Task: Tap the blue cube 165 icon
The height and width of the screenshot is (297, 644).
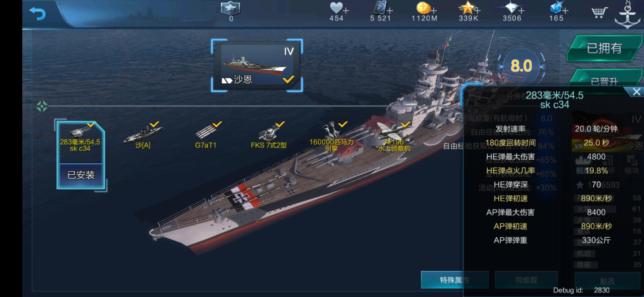Action: (x=556, y=8)
